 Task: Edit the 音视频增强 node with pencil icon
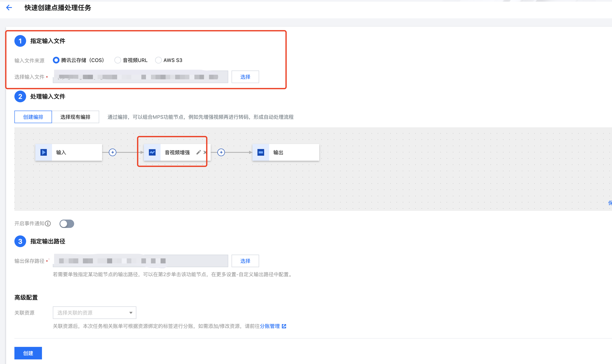click(x=199, y=152)
